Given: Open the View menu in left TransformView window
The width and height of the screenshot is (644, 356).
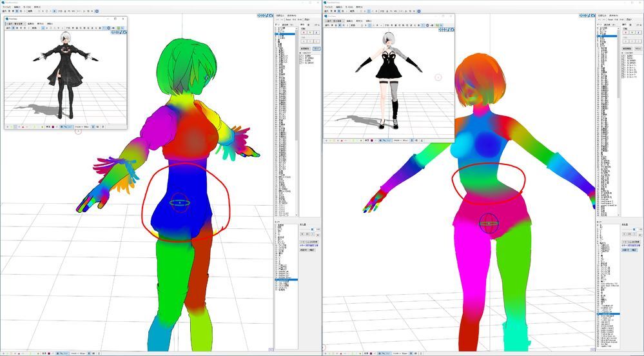Looking at the screenshot, I should 37,7.
